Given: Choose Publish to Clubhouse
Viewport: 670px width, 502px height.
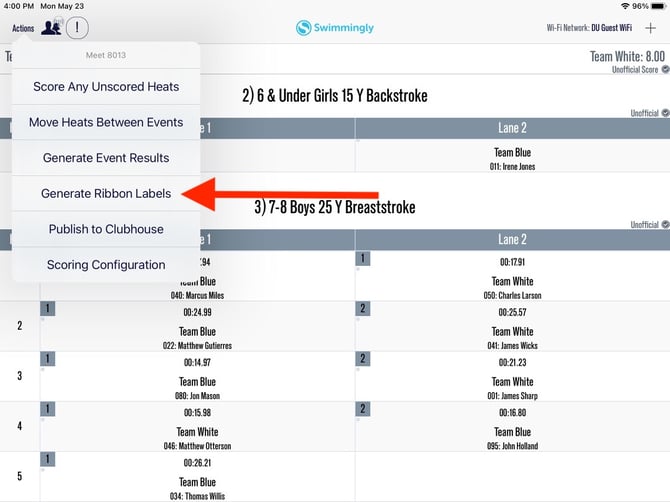Looking at the screenshot, I should pyautogui.click(x=106, y=229).
